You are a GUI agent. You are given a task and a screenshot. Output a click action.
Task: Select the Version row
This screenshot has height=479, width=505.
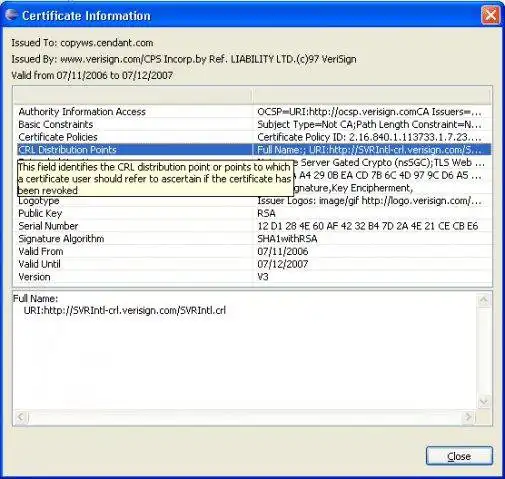point(253,277)
